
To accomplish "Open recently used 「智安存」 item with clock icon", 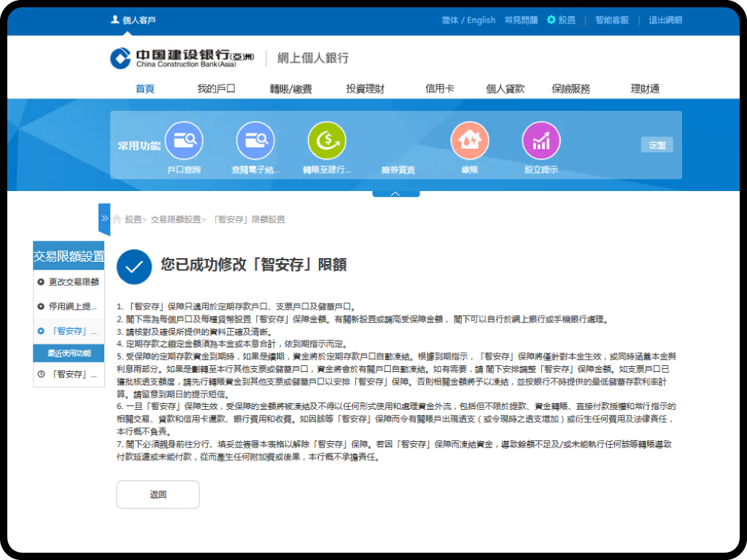I will (69, 375).
